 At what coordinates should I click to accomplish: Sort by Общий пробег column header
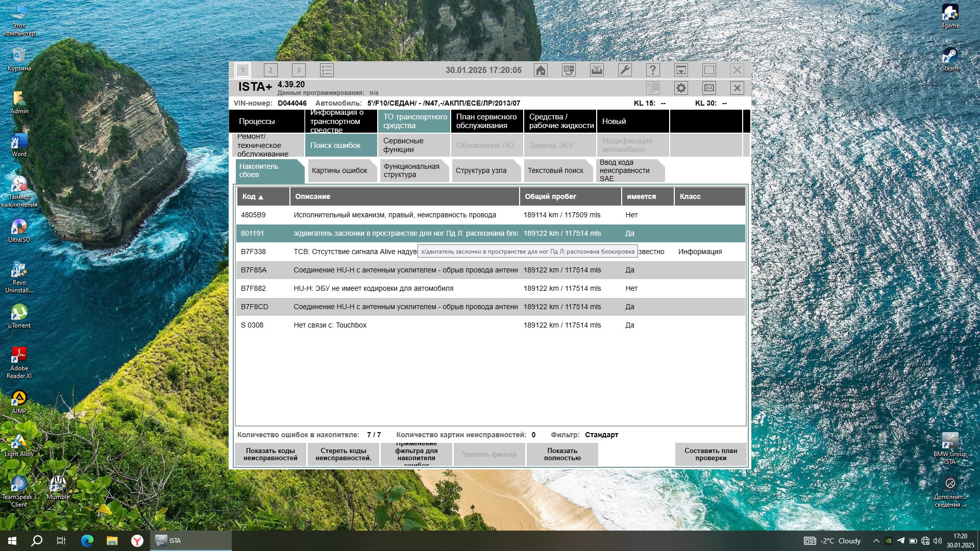(x=570, y=196)
